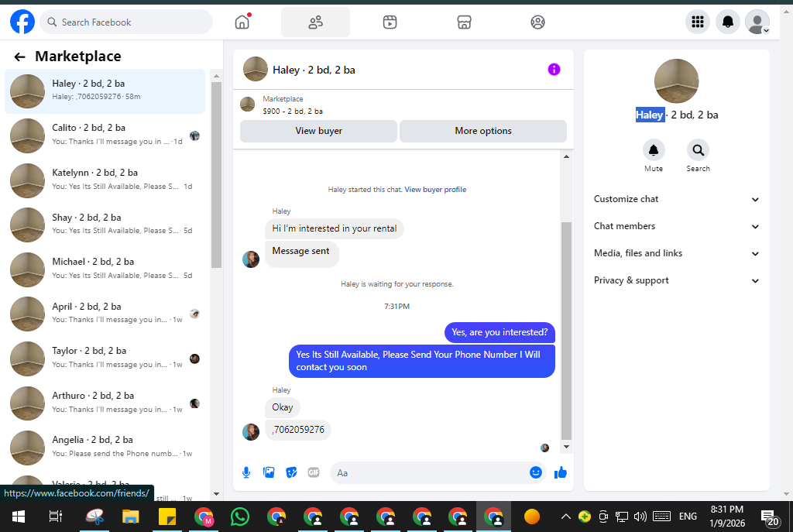Open the emoji smiley picker

click(x=536, y=472)
